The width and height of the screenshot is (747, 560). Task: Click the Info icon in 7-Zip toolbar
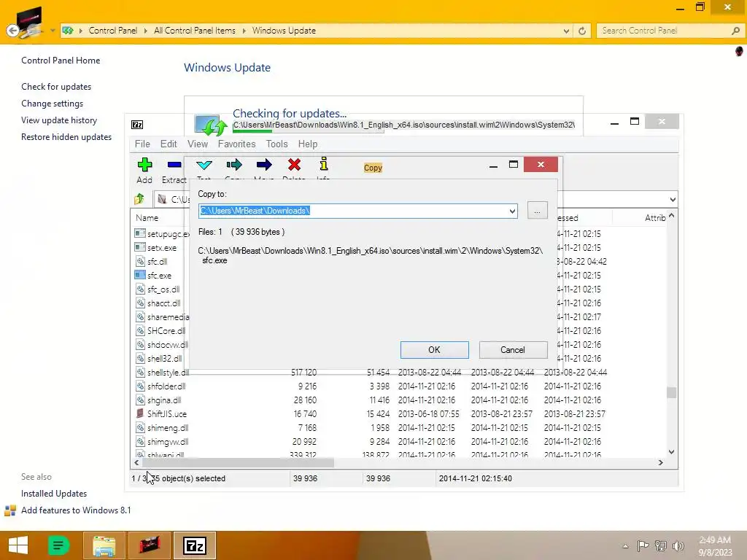(324, 164)
